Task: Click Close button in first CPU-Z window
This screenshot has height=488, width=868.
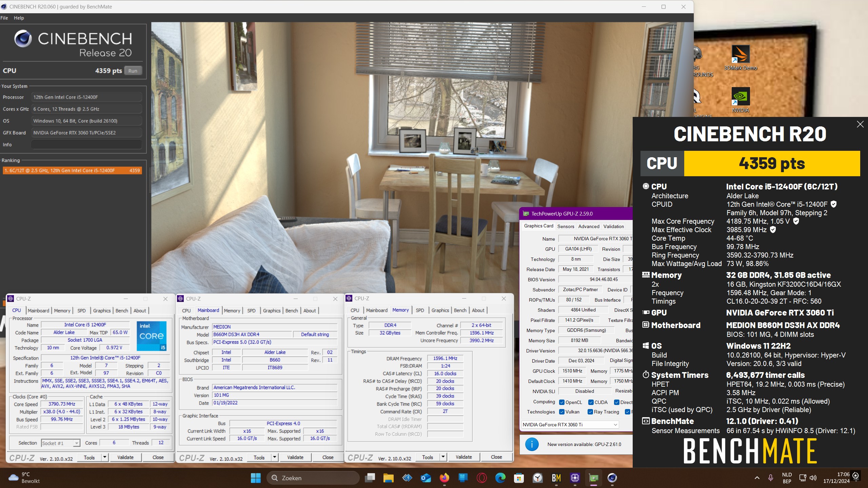Action: [158, 457]
